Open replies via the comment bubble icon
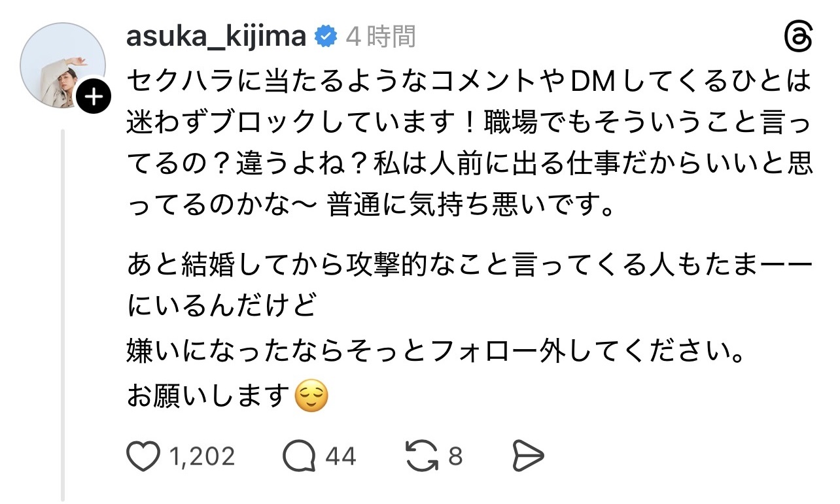The width and height of the screenshot is (840, 504). 299,456
